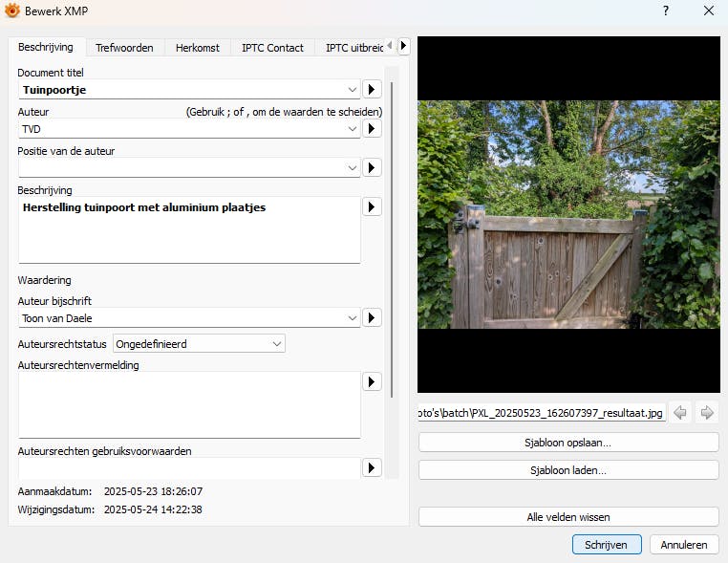
Task: Click the empty Auteursrechtenvermelding text area
Action: pyautogui.click(x=189, y=405)
